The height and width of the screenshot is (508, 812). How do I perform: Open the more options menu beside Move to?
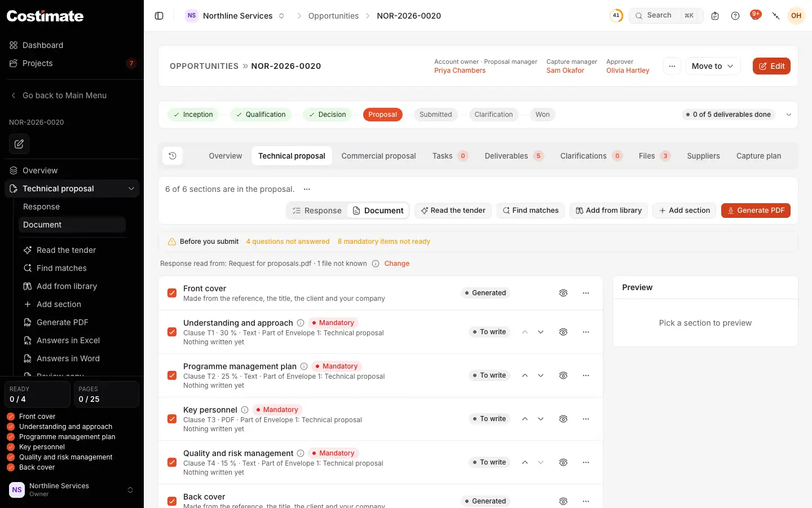pos(672,66)
